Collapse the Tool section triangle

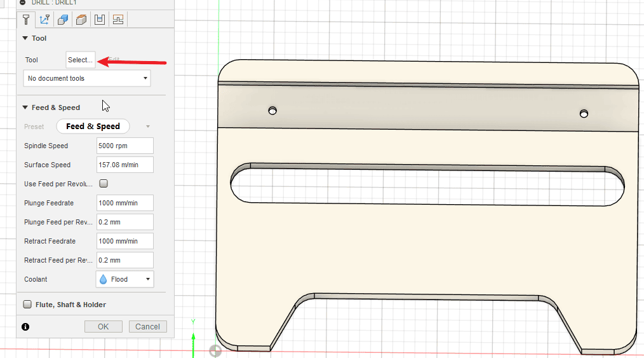[25, 38]
